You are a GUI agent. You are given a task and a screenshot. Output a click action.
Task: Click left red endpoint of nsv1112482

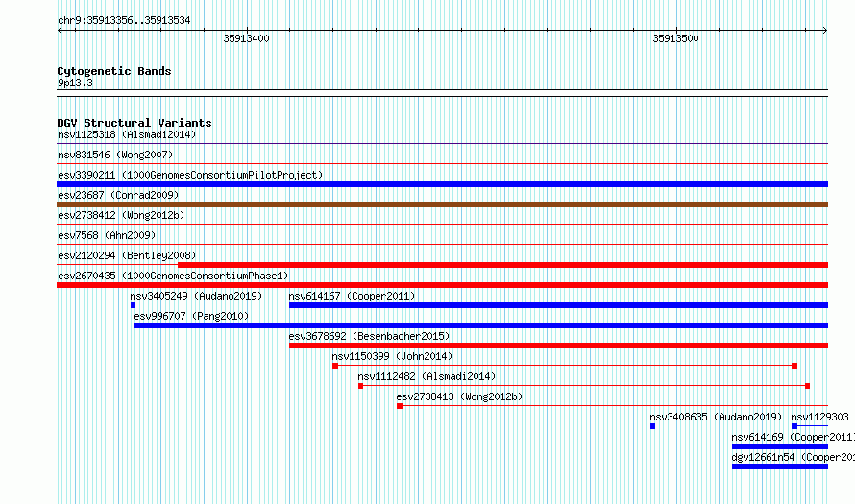360,386
